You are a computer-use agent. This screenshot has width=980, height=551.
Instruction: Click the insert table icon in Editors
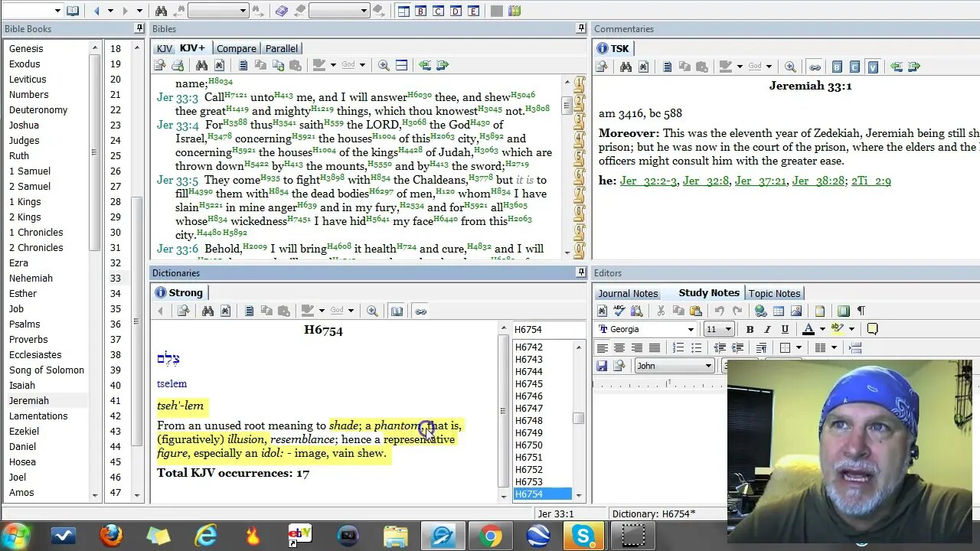pyautogui.click(x=779, y=311)
